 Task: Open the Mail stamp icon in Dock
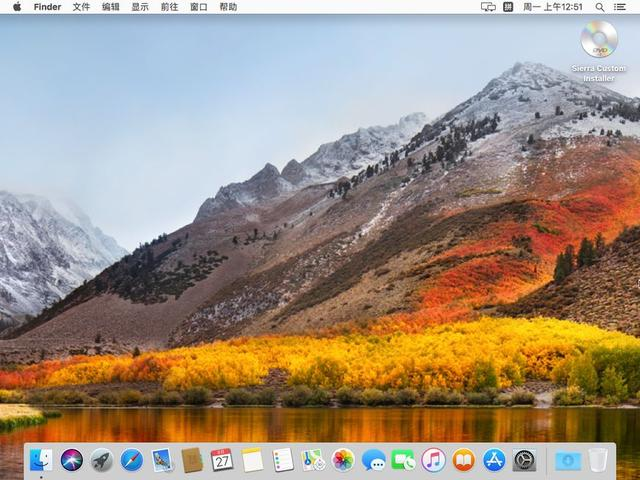point(162,460)
